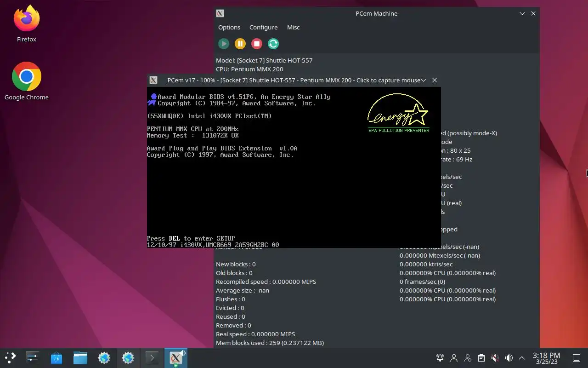
Task: Open the audio volume tray icon
Action: click(x=509, y=358)
